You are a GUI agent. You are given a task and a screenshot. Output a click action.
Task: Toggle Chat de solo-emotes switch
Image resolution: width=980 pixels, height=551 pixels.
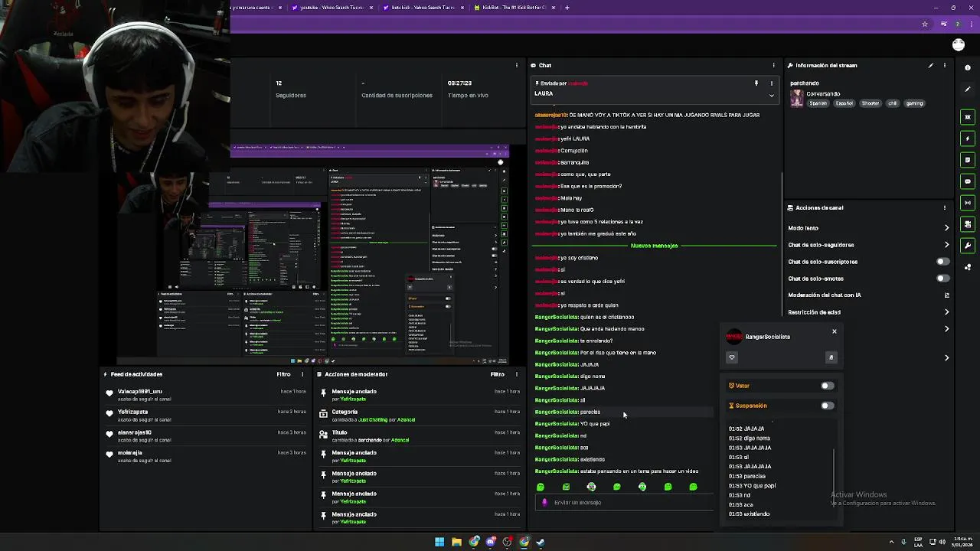pyautogui.click(x=942, y=279)
